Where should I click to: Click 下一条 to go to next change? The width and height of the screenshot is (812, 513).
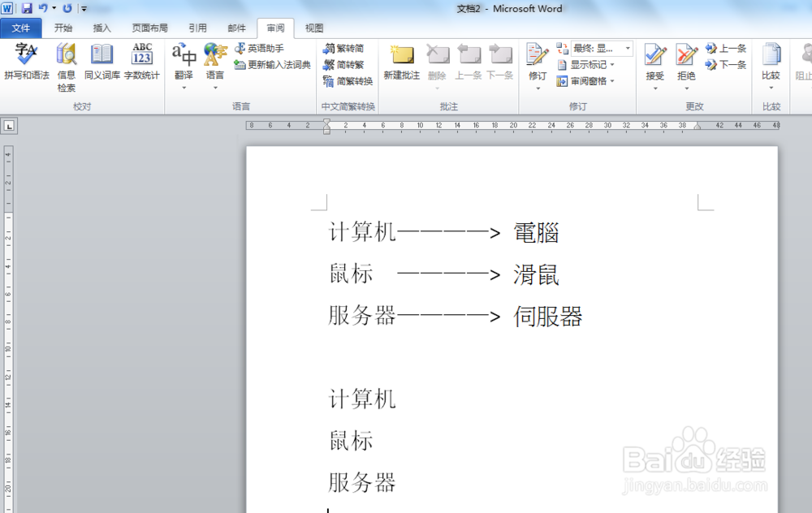pyautogui.click(x=728, y=64)
